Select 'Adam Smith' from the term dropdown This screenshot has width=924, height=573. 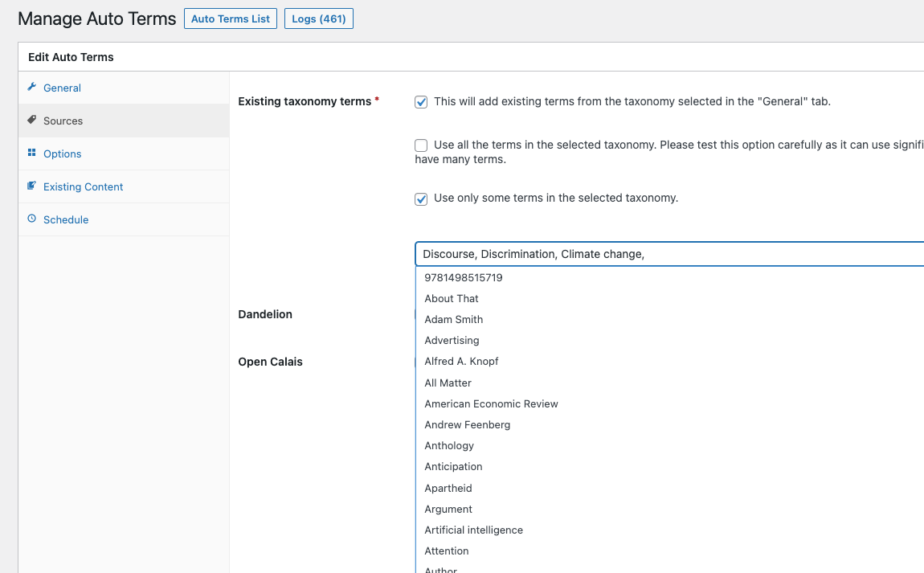[454, 319]
